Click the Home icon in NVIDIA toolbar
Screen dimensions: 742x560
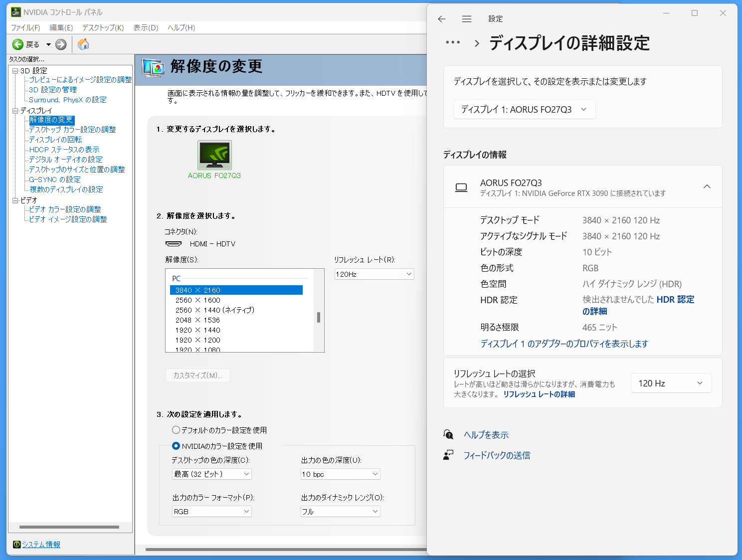(x=83, y=44)
